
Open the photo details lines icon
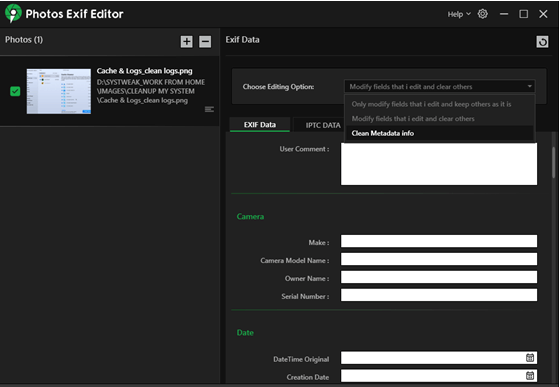coord(209,109)
